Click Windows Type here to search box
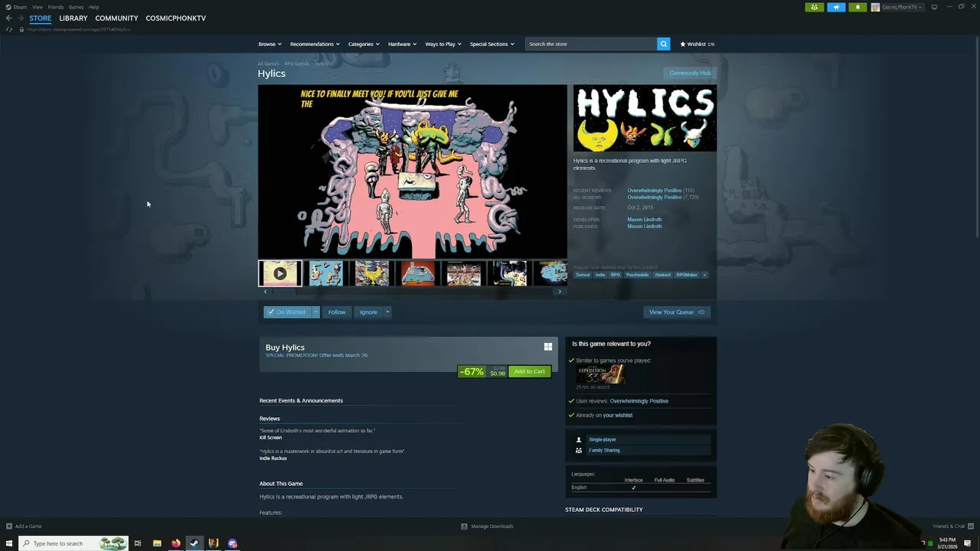Viewport: 980px width, 551px height. tap(73, 543)
